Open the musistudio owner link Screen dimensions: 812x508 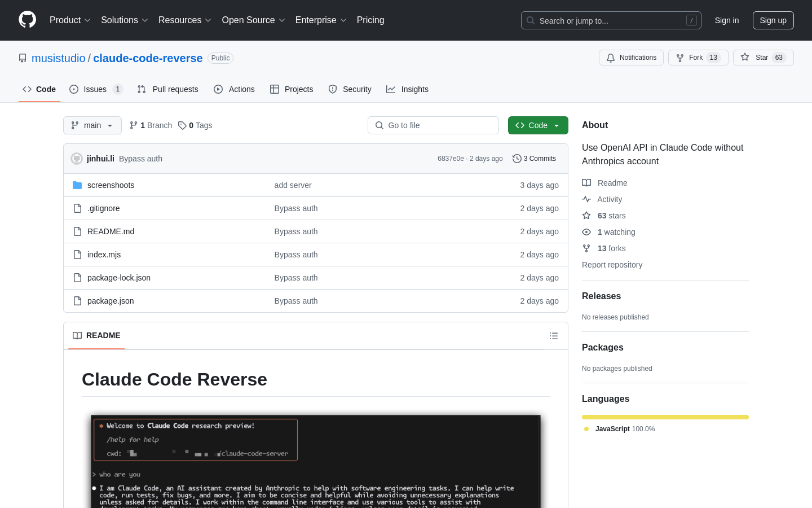(59, 58)
